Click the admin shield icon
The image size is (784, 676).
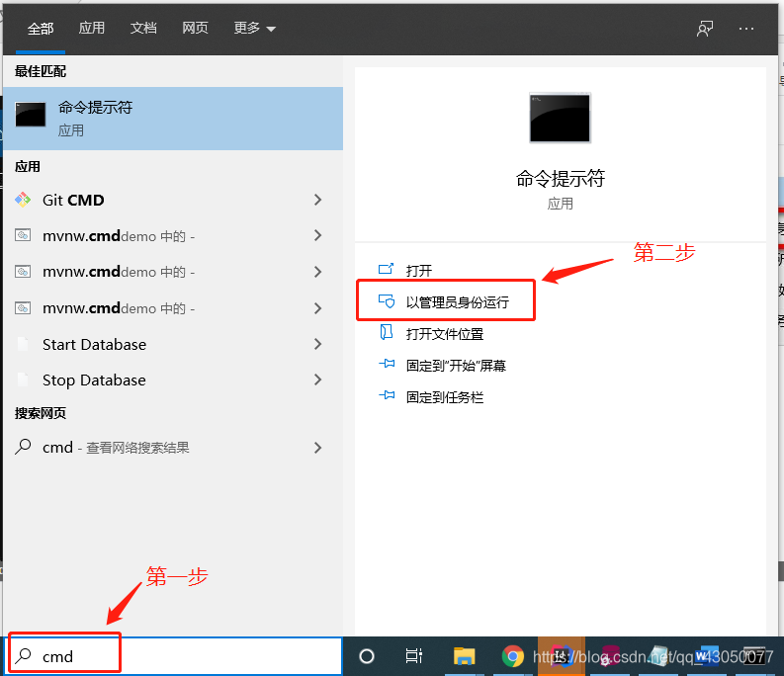point(387,301)
